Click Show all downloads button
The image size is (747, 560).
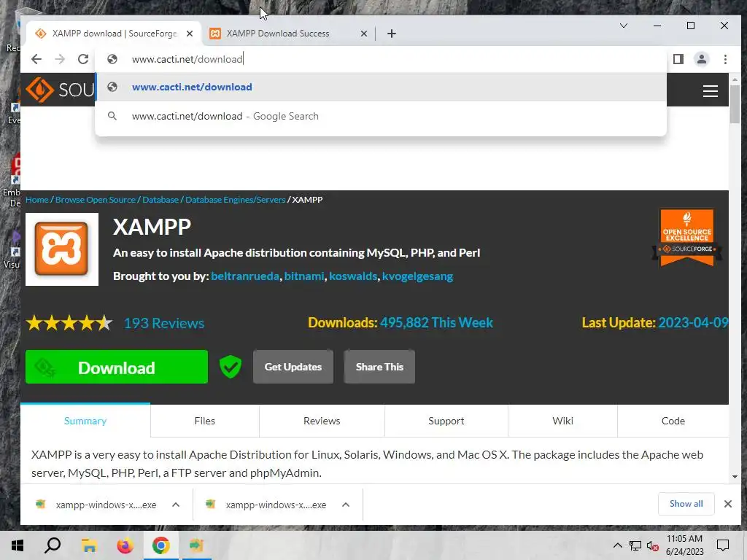pos(686,504)
